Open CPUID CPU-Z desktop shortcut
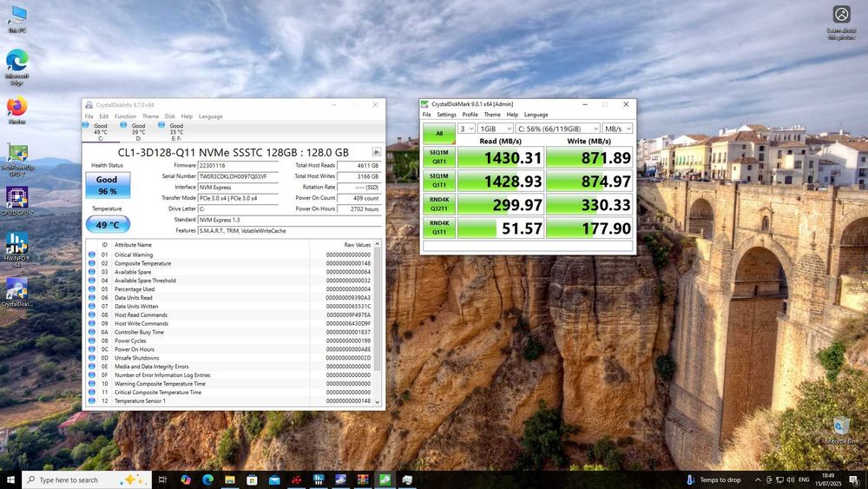The image size is (868, 489). (17, 201)
